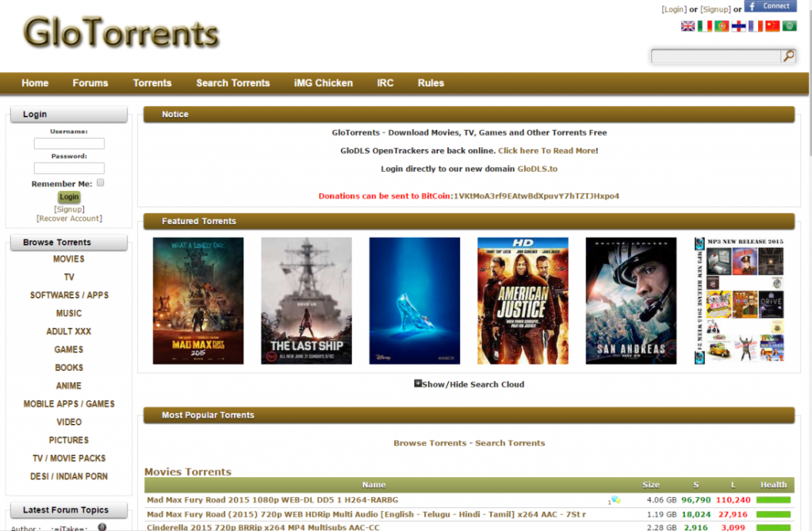
Task: Expand the Show/Hide Search Cloud section
Action: click(x=418, y=384)
